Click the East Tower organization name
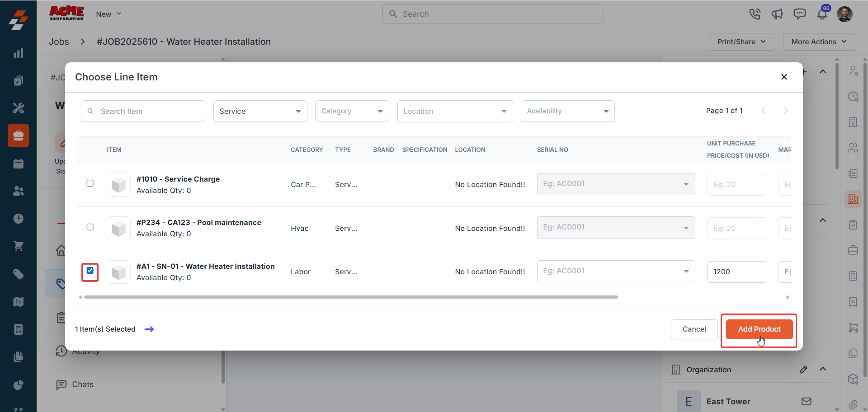Screen dimensions: 868x412 click(x=728, y=402)
